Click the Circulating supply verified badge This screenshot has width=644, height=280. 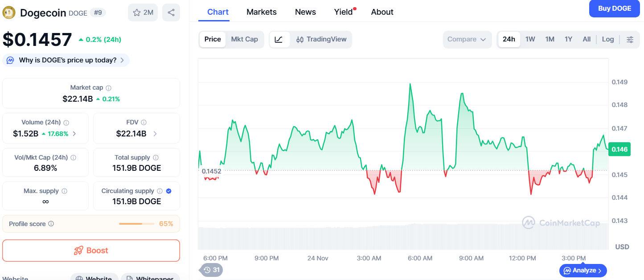pos(169,191)
